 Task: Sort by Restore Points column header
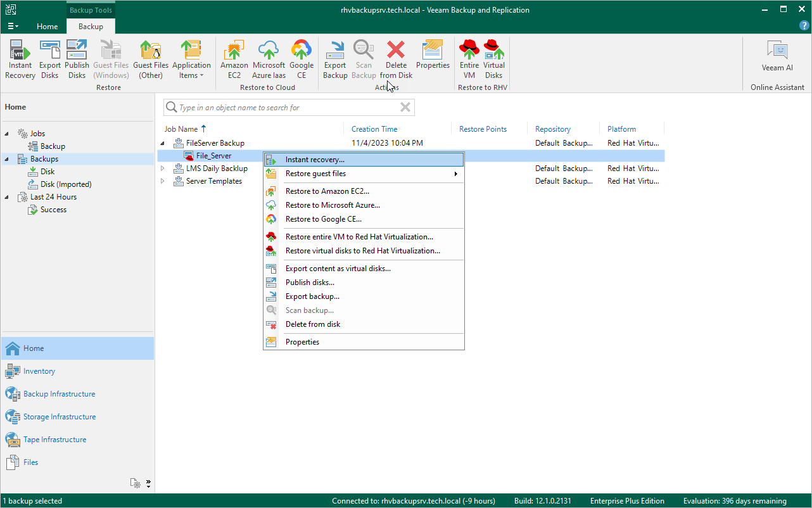click(x=483, y=129)
